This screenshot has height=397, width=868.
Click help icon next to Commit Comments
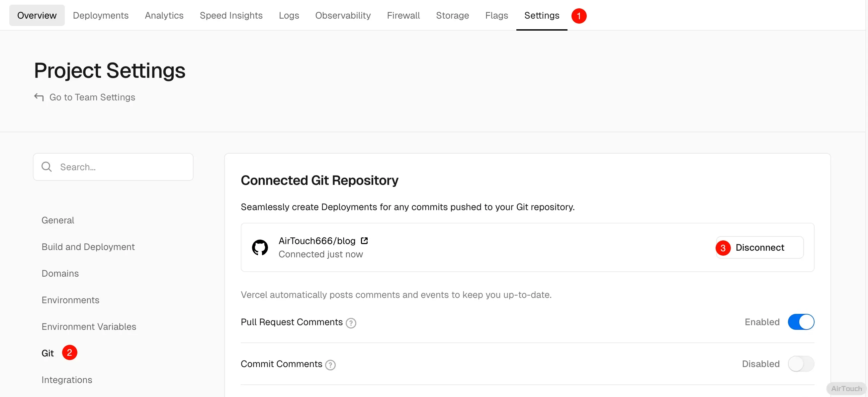(330, 365)
